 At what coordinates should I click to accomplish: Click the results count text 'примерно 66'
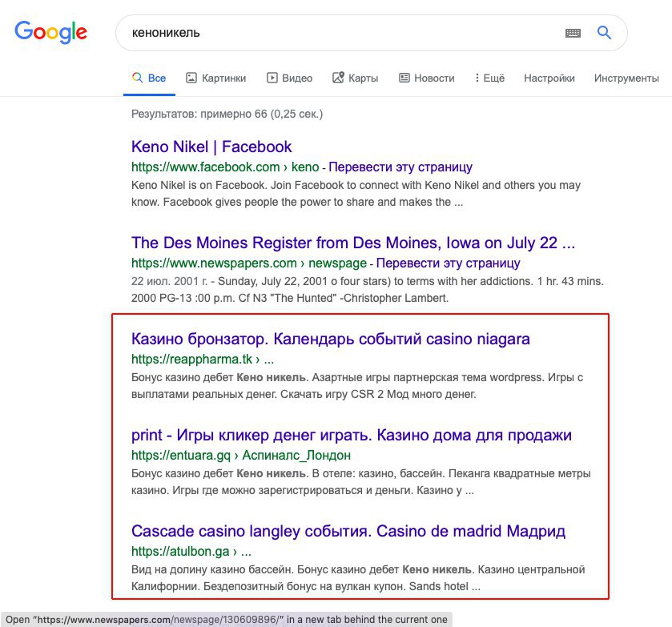[x=234, y=114]
